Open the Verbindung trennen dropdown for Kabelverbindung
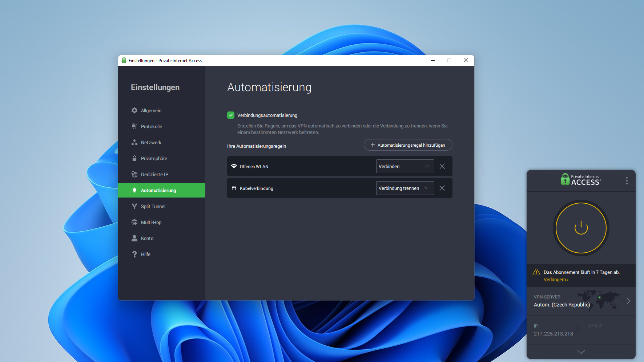 click(405, 188)
